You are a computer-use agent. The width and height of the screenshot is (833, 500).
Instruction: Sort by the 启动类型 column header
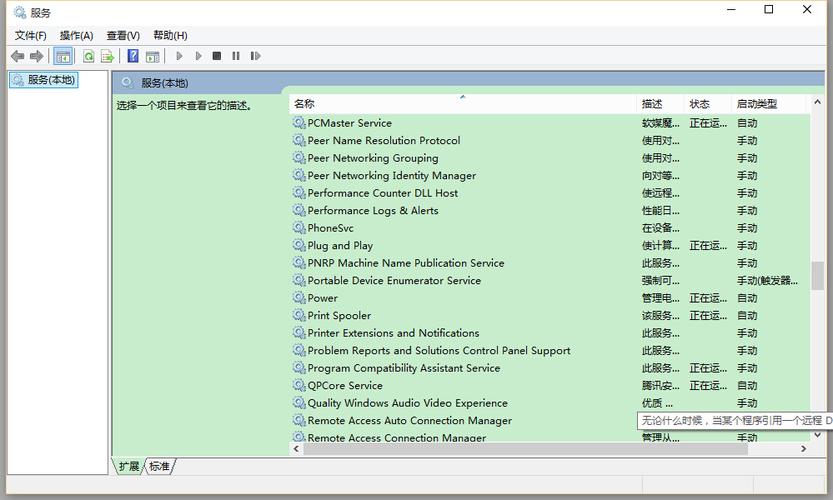tap(770, 104)
